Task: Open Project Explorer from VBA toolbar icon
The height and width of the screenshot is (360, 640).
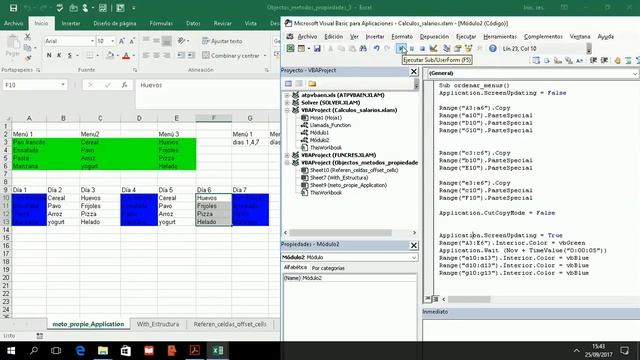Action: point(447,49)
